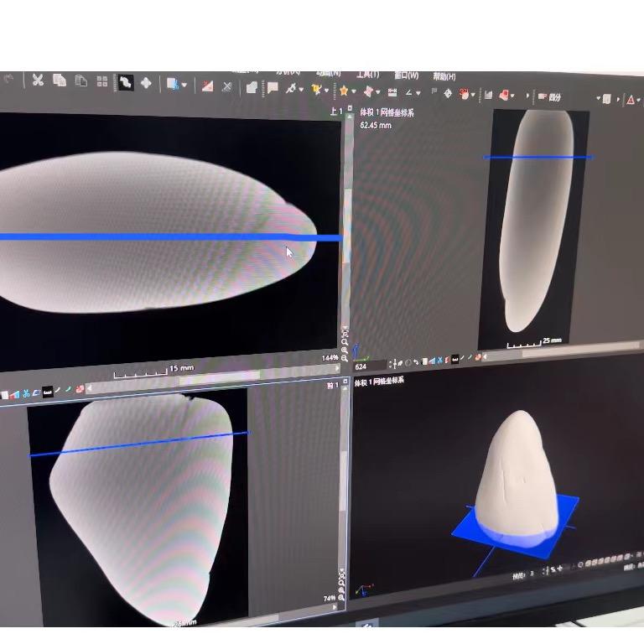Screen dimensions: 644x644
Task: Open the 窗口(W) menu
Action: point(406,75)
